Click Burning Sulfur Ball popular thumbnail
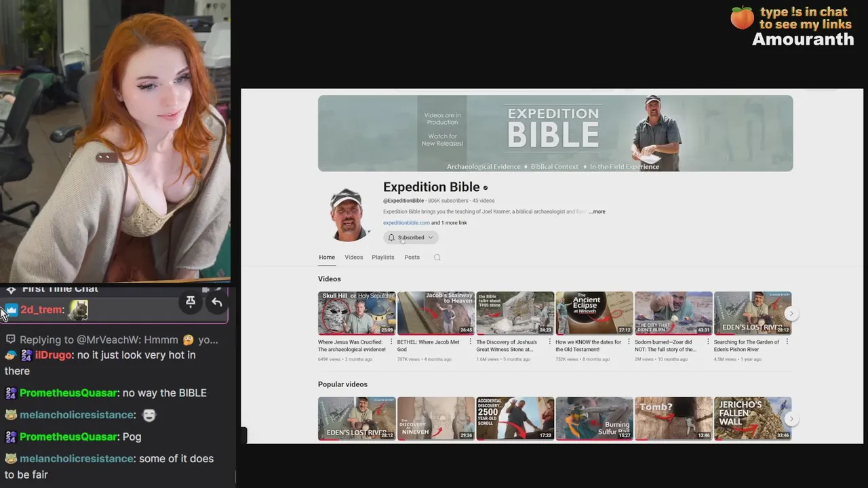Screen dimensions: 868x488 [594, 418]
